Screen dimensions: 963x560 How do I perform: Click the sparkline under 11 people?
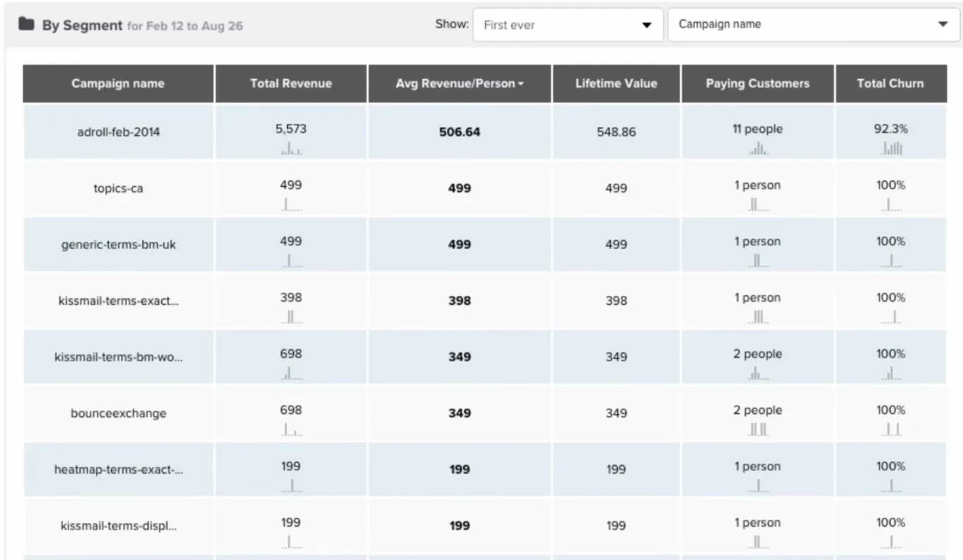(757, 149)
